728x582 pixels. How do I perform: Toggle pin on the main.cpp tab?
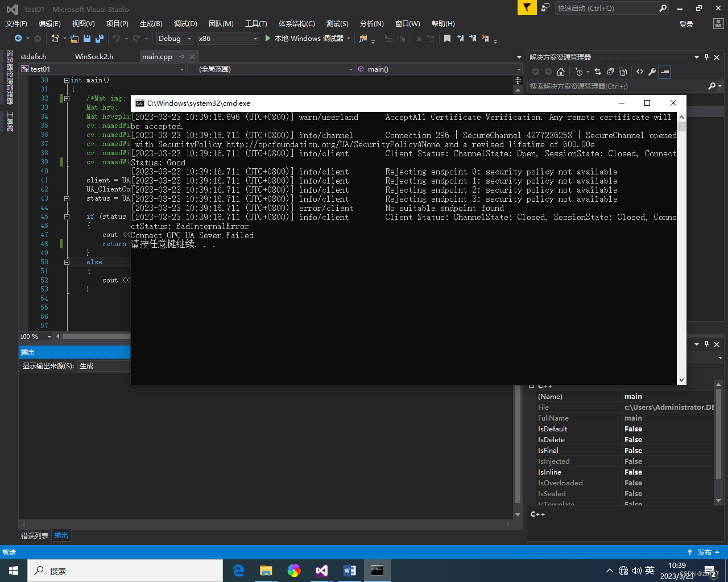(x=182, y=57)
